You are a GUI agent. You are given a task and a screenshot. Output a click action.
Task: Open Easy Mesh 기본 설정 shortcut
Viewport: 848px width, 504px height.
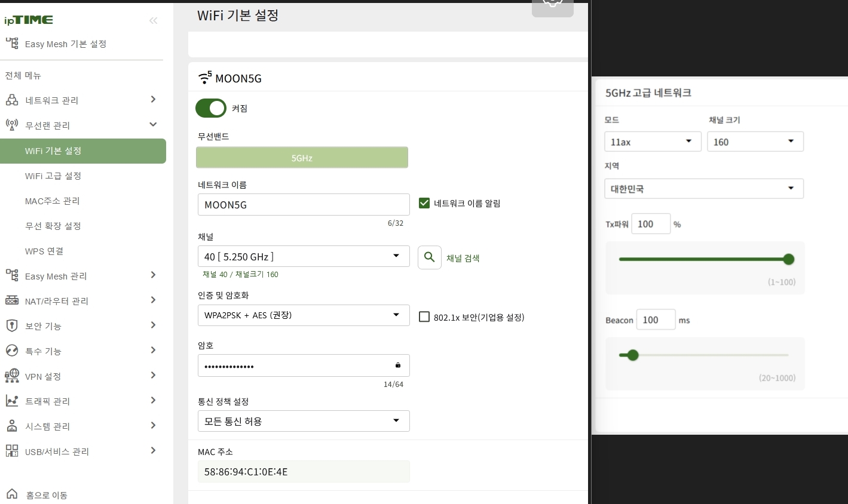(66, 44)
